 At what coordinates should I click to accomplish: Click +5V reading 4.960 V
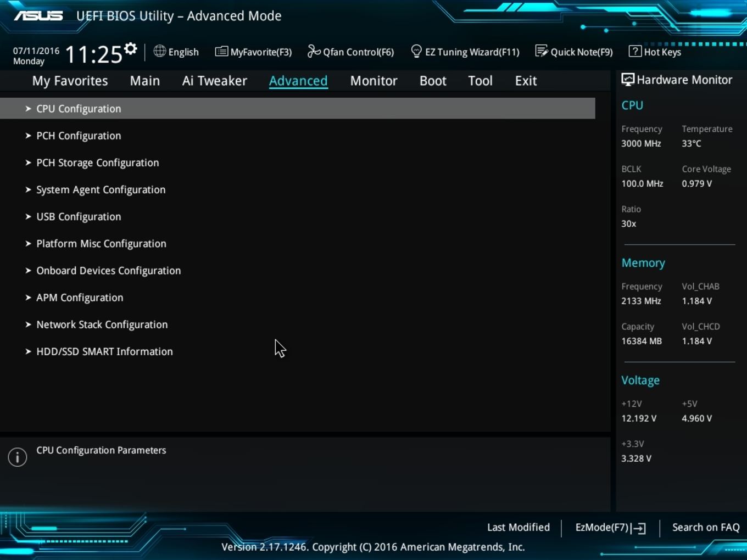[x=697, y=418]
